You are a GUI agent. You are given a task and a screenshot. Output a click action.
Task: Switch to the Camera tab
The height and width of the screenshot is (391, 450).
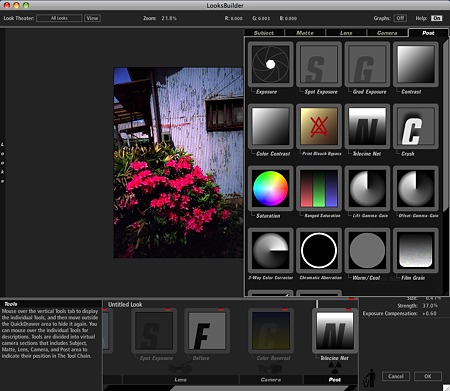(387, 33)
